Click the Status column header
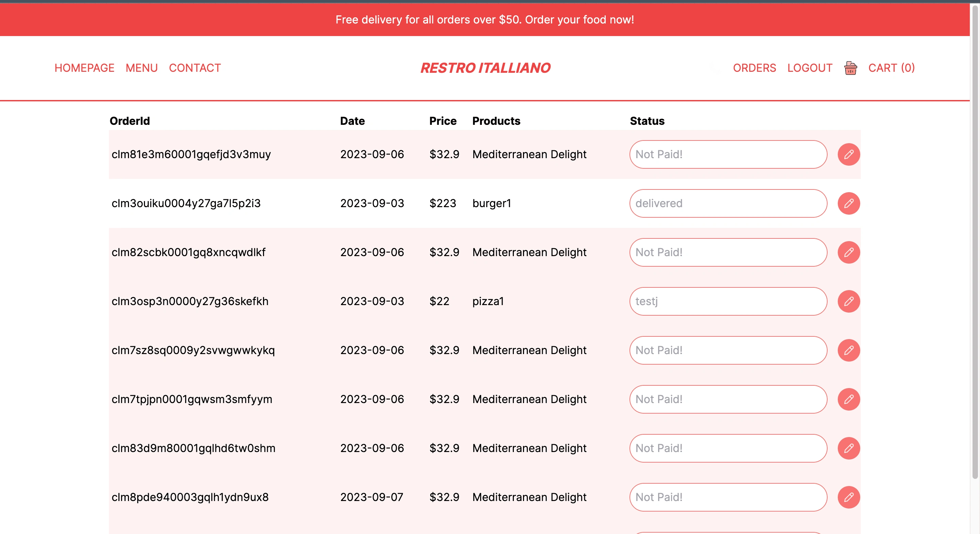Viewport: 980px width, 534px height. [647, 121]
